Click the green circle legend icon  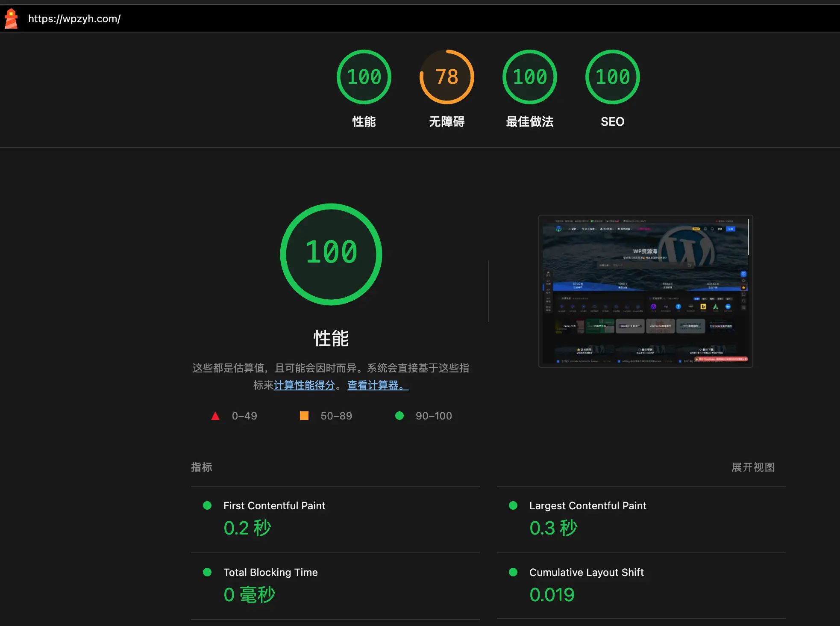click(400, 415)
